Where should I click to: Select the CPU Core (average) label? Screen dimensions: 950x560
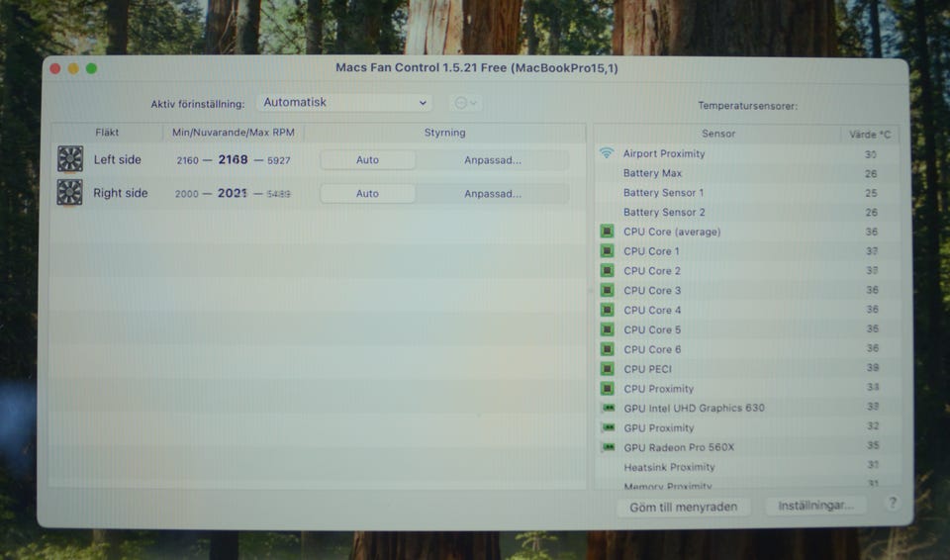click(672, 232)
